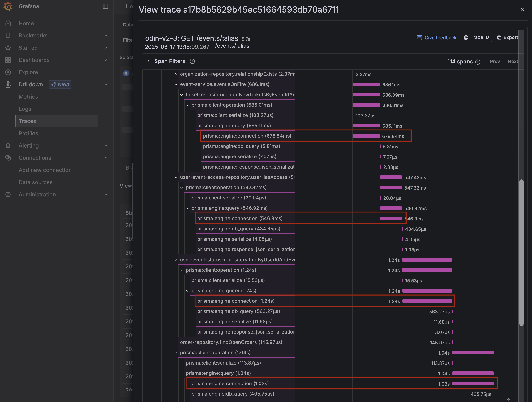Click the scroll-to-top arrow icon
The image size is (532, 402).
pos(508,399)
